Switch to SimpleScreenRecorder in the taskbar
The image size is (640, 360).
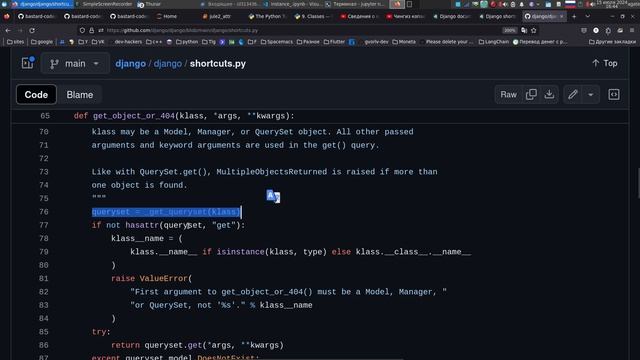coord(104,4)
